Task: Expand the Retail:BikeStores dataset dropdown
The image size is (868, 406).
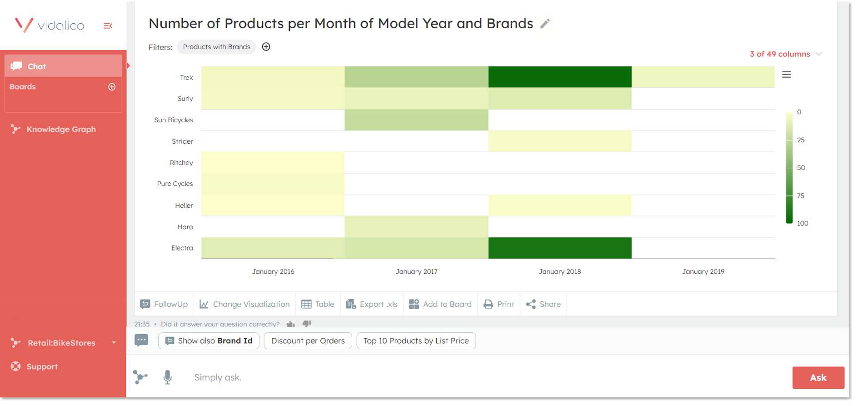Action: tap(114, 343)
